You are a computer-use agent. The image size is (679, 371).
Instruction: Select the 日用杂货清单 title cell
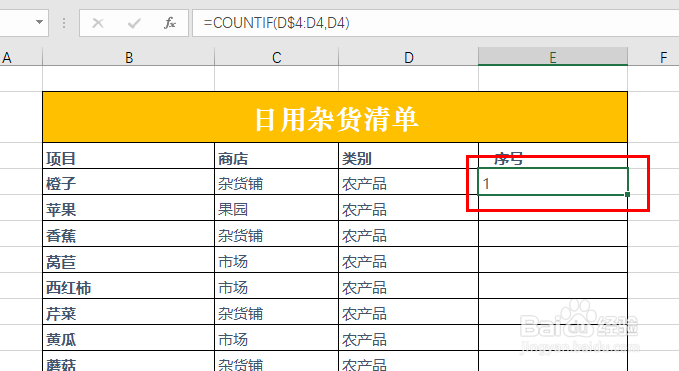coord(335,117)
